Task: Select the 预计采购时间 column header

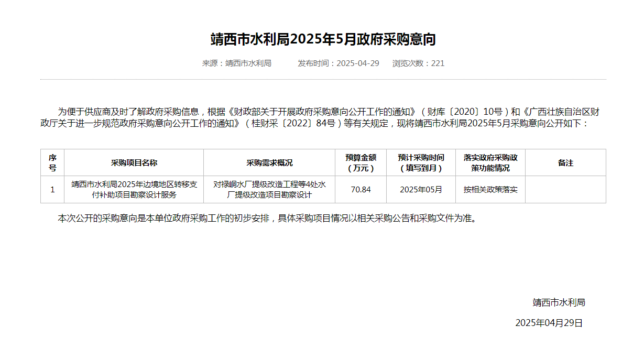Action: pos(421,162)
